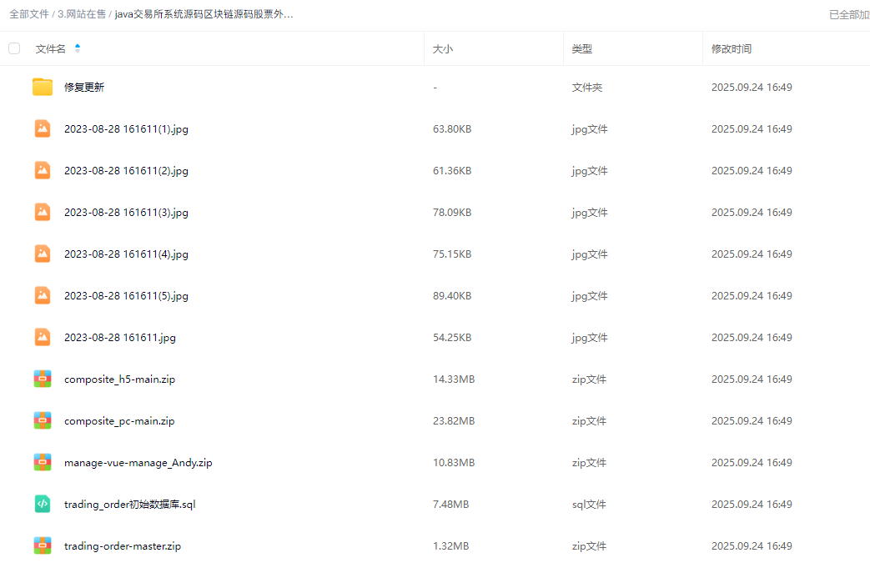Toggle the 文件名 sort arrow

(x=78, y=48)
